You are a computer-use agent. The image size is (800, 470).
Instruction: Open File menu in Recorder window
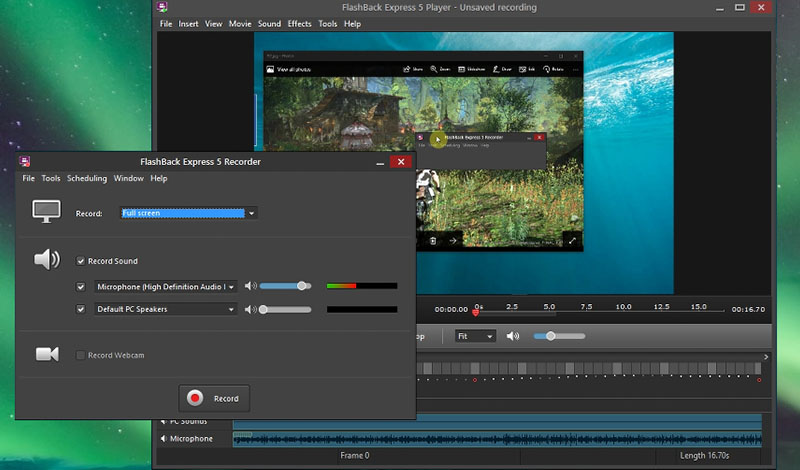pyautogui.click(x=29, y=178)
